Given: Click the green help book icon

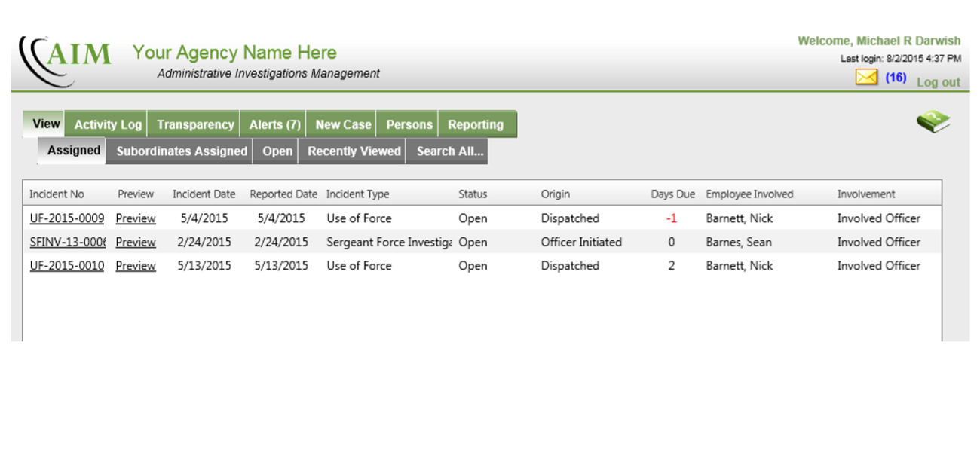Looking at the screenshot, I should click(933, 121).
